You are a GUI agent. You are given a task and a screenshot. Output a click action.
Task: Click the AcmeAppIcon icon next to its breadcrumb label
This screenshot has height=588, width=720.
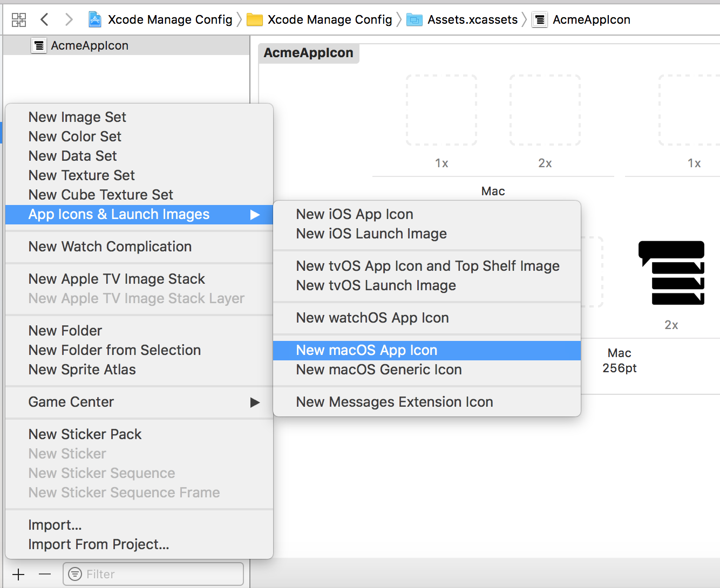coord(539,19)
